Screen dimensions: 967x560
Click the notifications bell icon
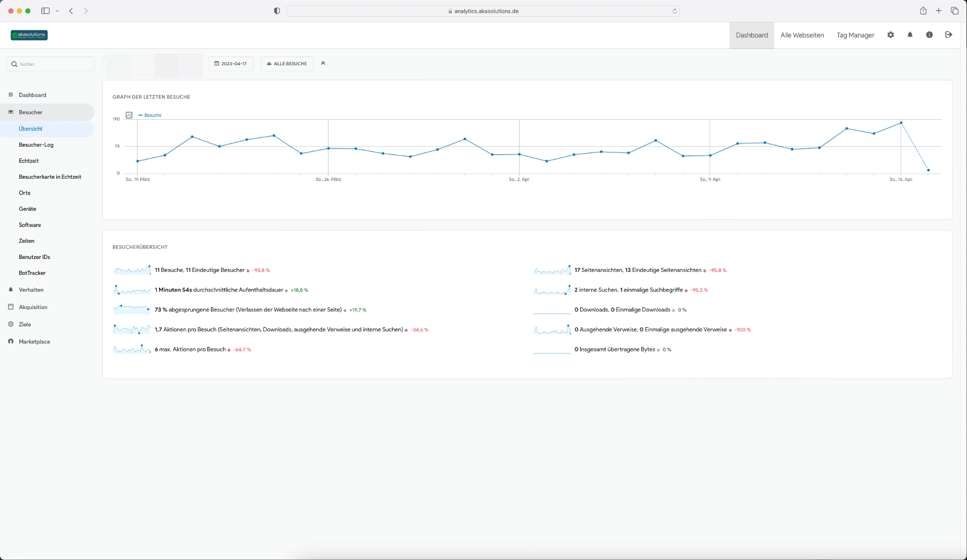(x=910, y=35)
